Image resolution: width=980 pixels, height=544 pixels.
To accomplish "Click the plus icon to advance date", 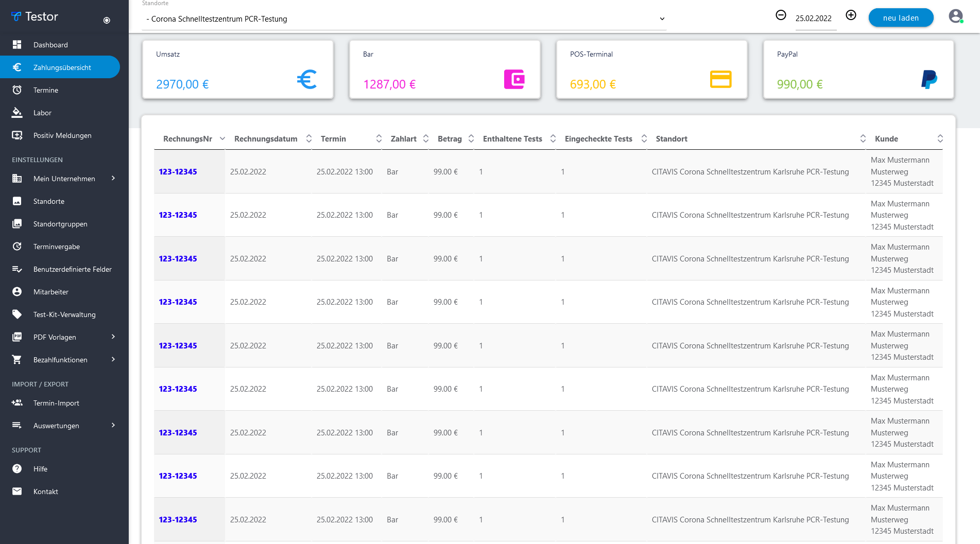I will point(851,15).
